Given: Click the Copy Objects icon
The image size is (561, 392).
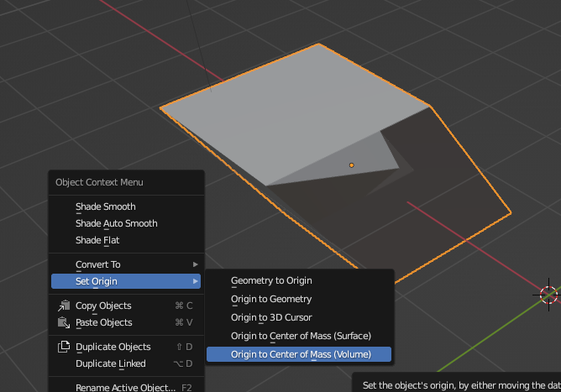Looking at the screenshot, I should click(64, 306).
